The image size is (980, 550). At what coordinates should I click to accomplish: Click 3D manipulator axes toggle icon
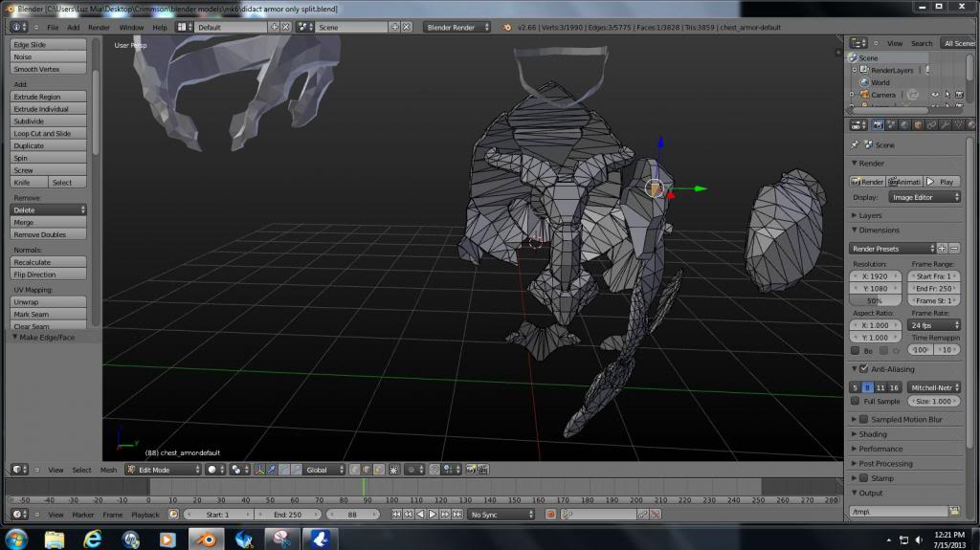coord(259,470)
